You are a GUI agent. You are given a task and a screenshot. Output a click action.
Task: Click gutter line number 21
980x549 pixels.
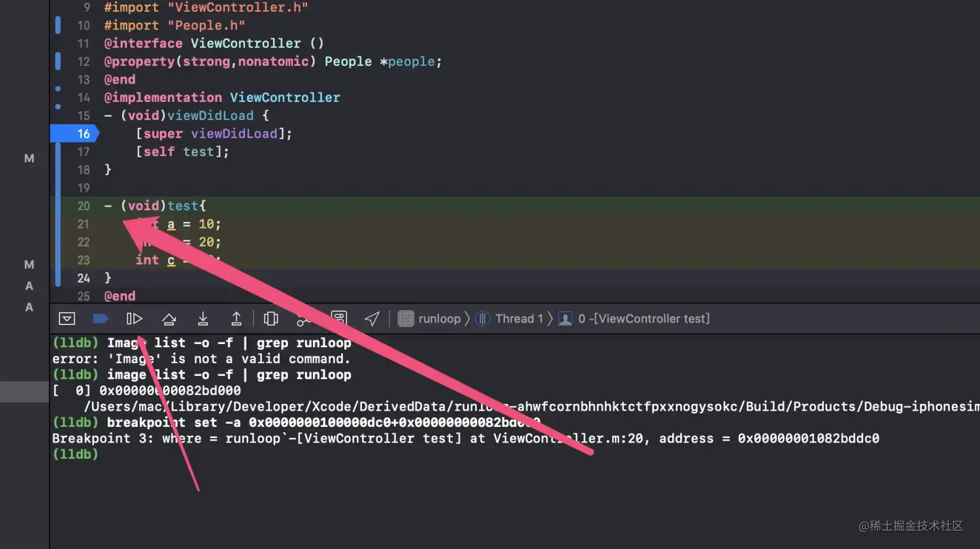click(x=83, y=224)
